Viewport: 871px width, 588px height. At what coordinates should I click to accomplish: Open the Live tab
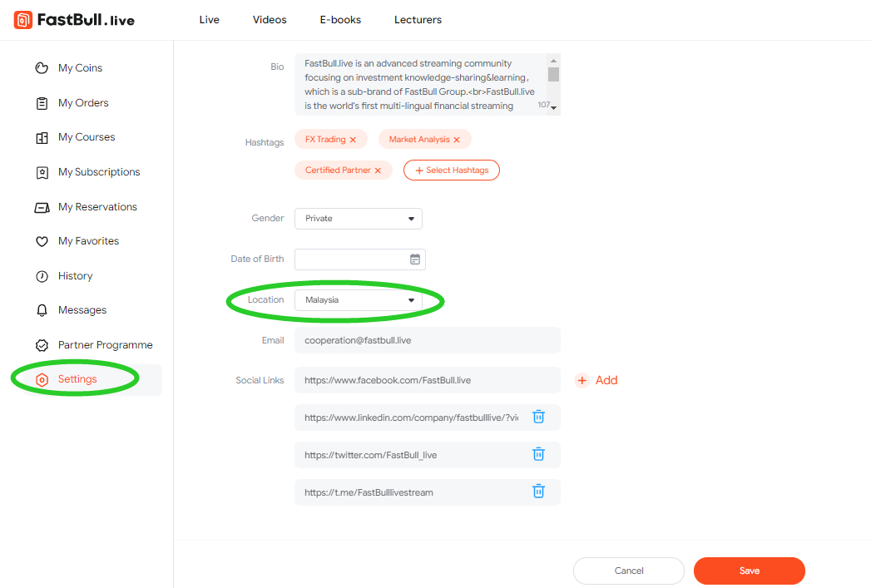coord(210,20)
